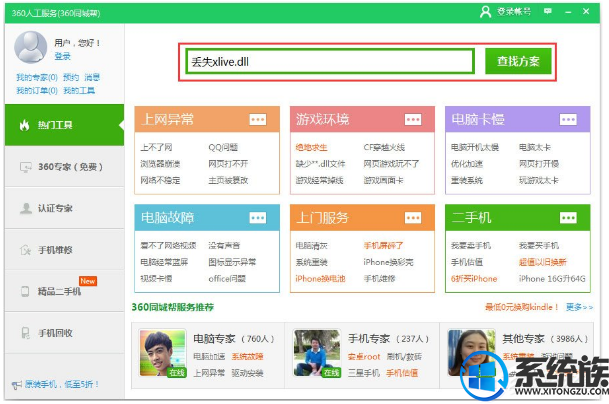609x404 pixels.
Task: Select CF穿越火线 link
Action: point(384,147)
